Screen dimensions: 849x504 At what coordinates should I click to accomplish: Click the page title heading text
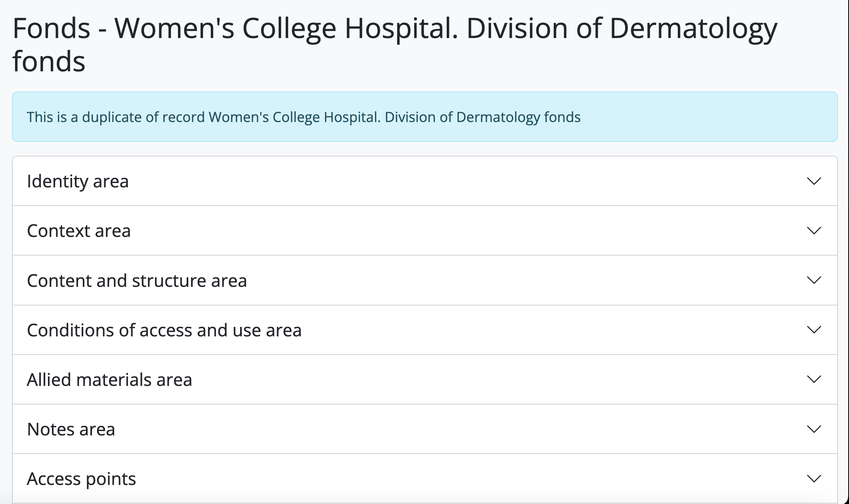(x=394, y=29)
